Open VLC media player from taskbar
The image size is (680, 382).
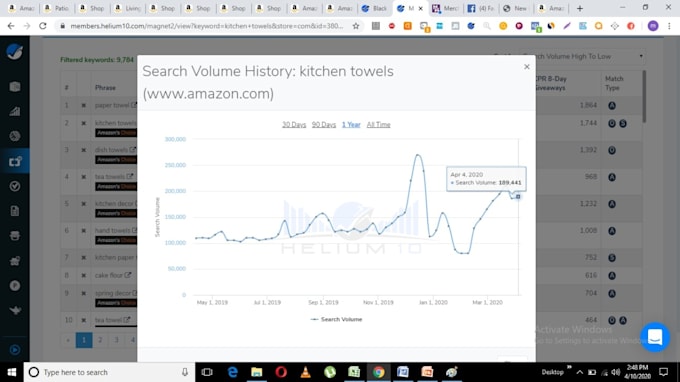305,372
